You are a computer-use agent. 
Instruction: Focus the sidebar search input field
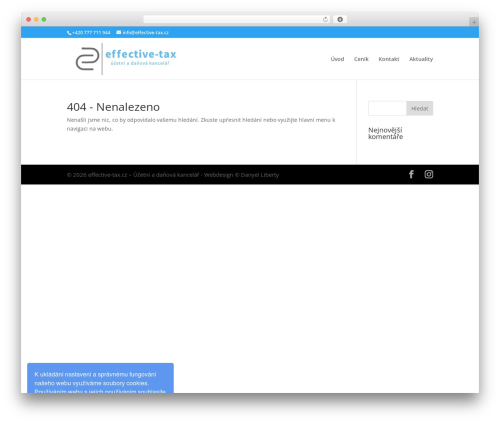[387, 108]
